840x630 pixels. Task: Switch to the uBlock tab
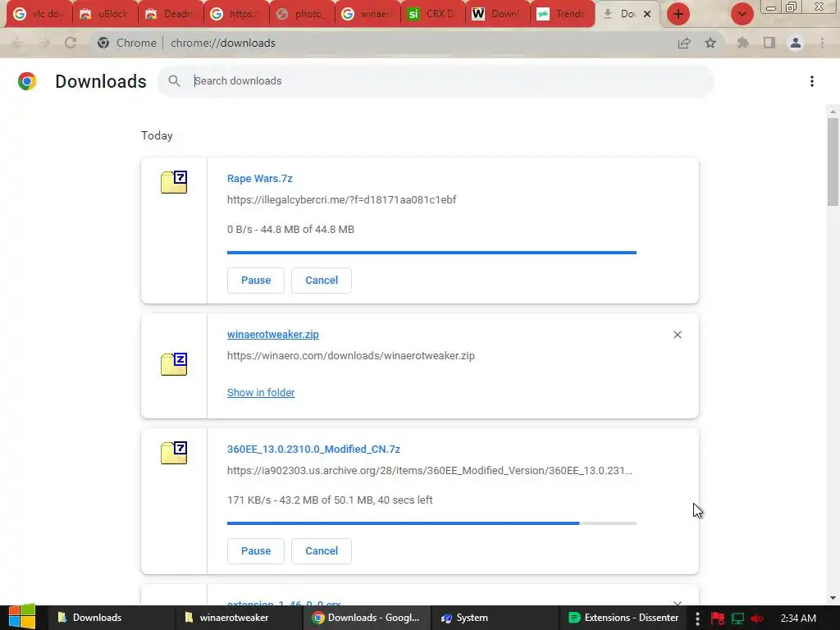[x=105, y=14]
